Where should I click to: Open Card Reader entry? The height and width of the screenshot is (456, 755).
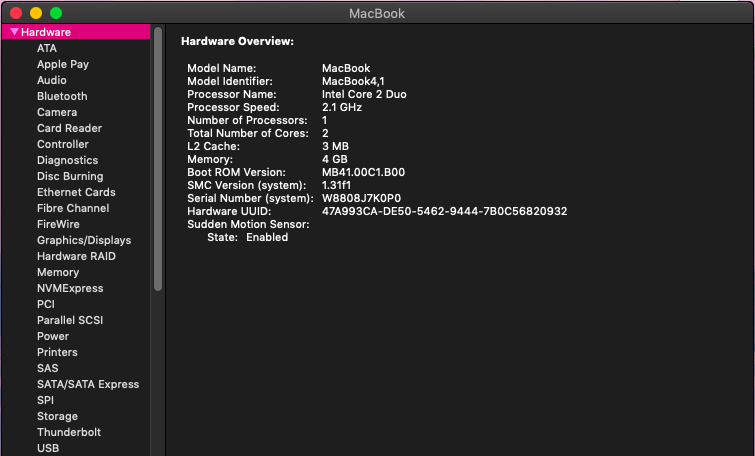[x=69, y=128]
